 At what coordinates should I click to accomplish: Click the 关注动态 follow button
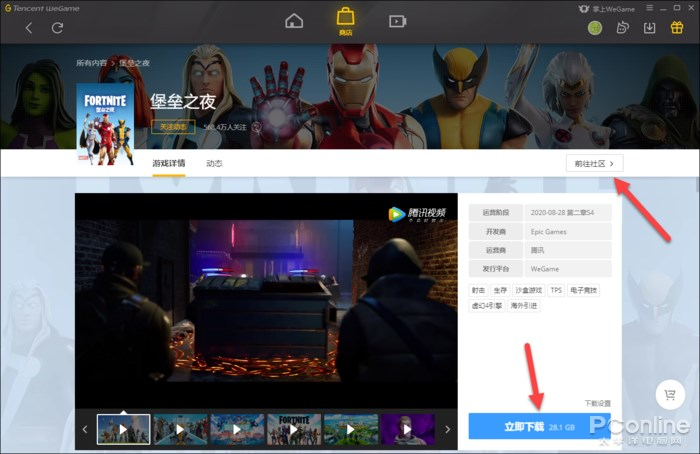click(173, 127)
